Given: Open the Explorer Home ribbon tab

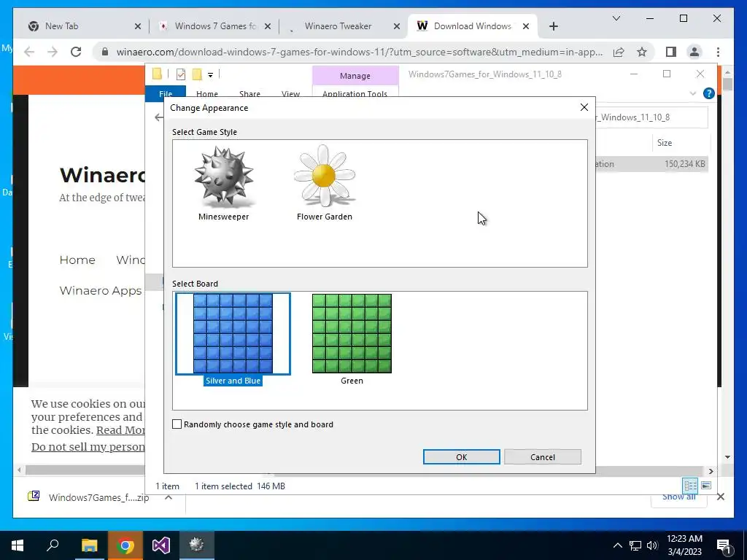Looking at the screenshot, I should (206, 93).
